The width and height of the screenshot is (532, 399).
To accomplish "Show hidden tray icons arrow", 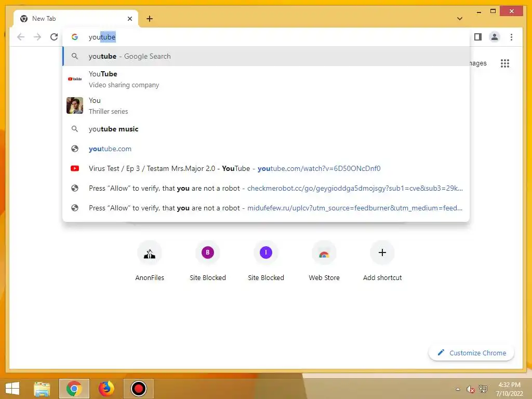I will pos(458,389).
